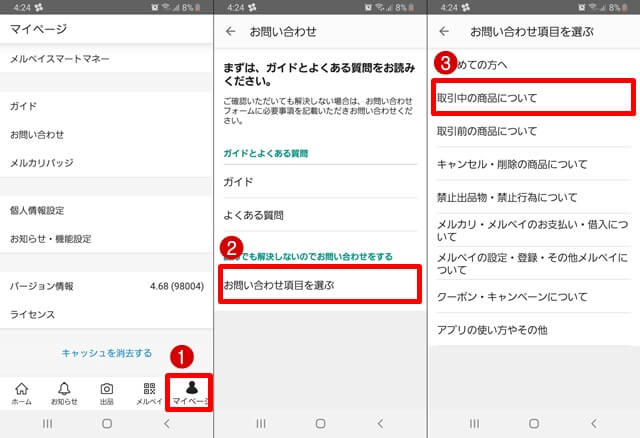This screenshot has width=640, height=438.
Task: Tap Android home button in left phone
Action: [107, 424]
